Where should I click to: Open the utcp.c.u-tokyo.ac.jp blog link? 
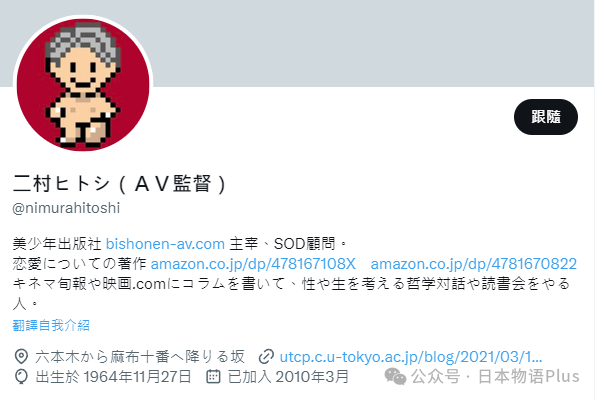(411, 357)
